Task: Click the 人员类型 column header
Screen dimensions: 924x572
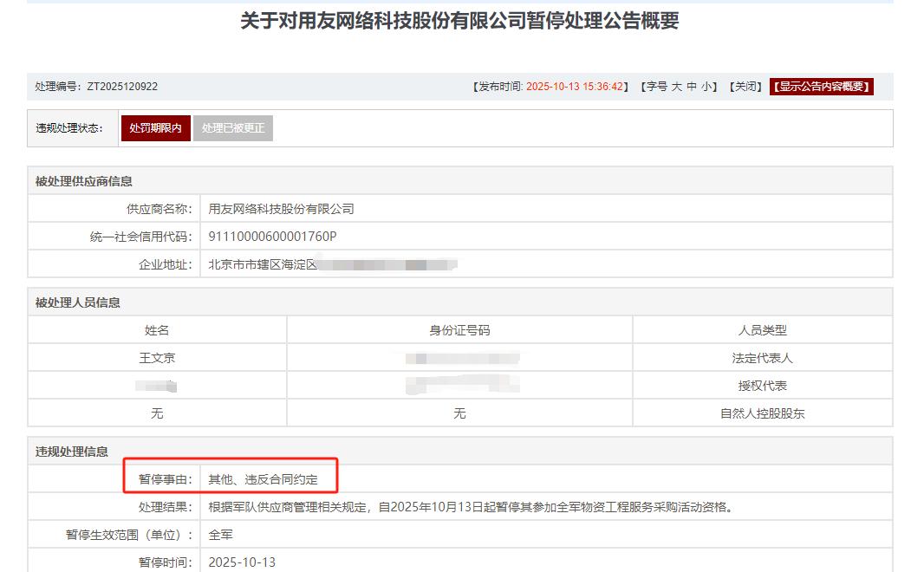Action: [x=763, y=330]
